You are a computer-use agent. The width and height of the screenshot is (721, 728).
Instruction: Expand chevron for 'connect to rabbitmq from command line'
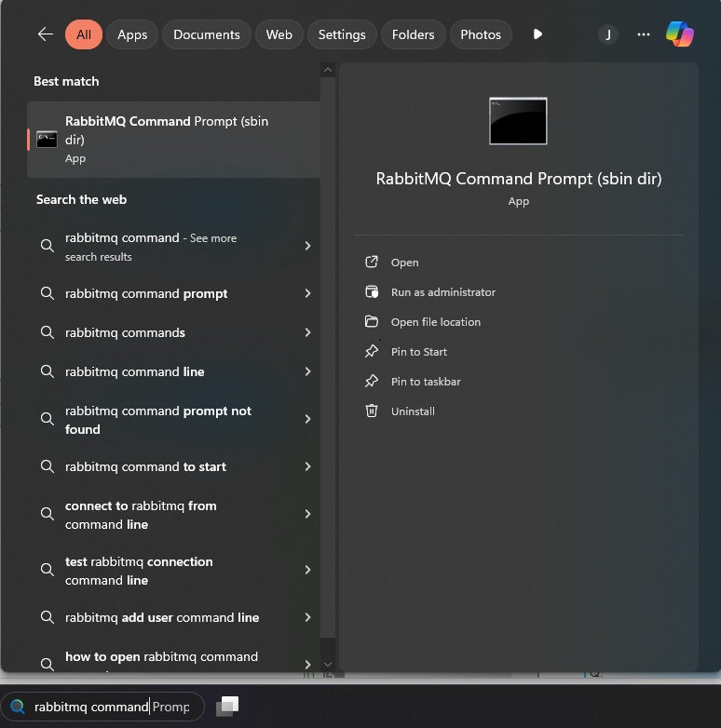[x=307, y=514]
